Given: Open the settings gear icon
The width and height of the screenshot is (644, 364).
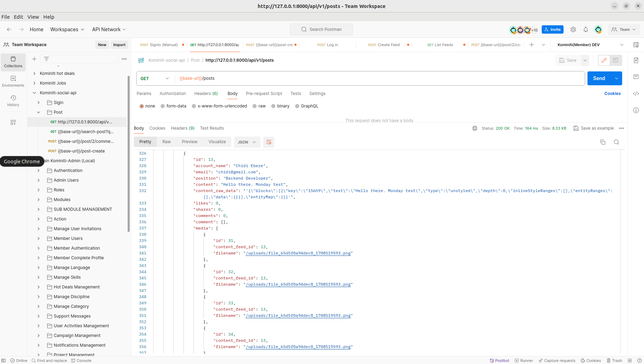Looking at the screenshot, I should tap(573, 30).
